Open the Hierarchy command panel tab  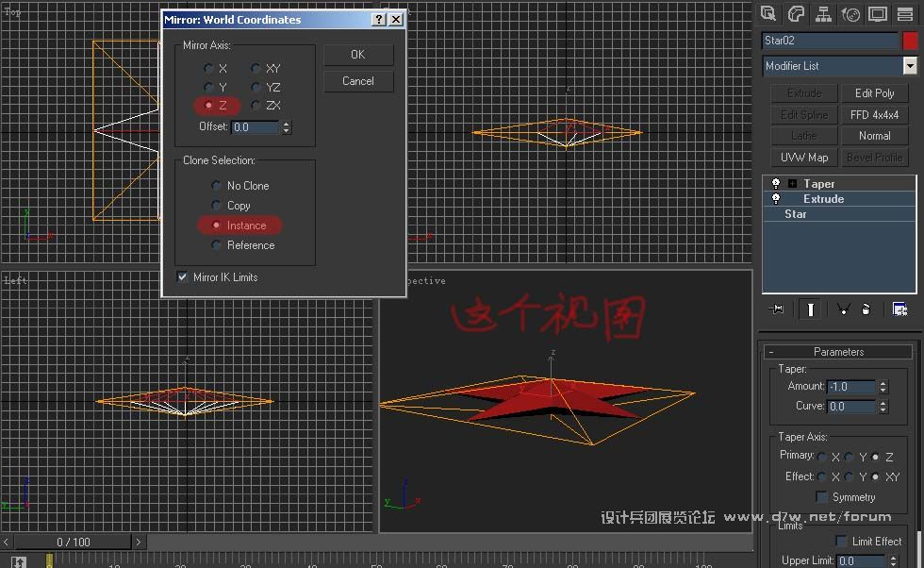coord(823,13)
